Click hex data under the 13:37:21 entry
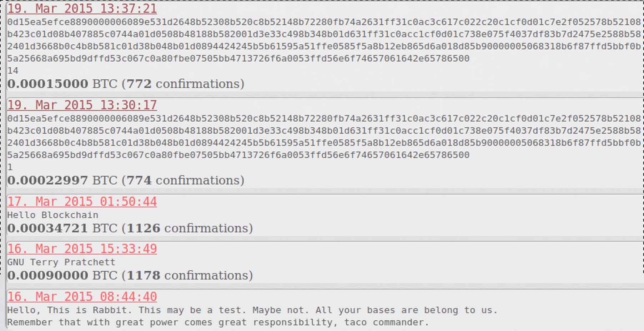Screen dimensions: 644x331 pos(324,40)
